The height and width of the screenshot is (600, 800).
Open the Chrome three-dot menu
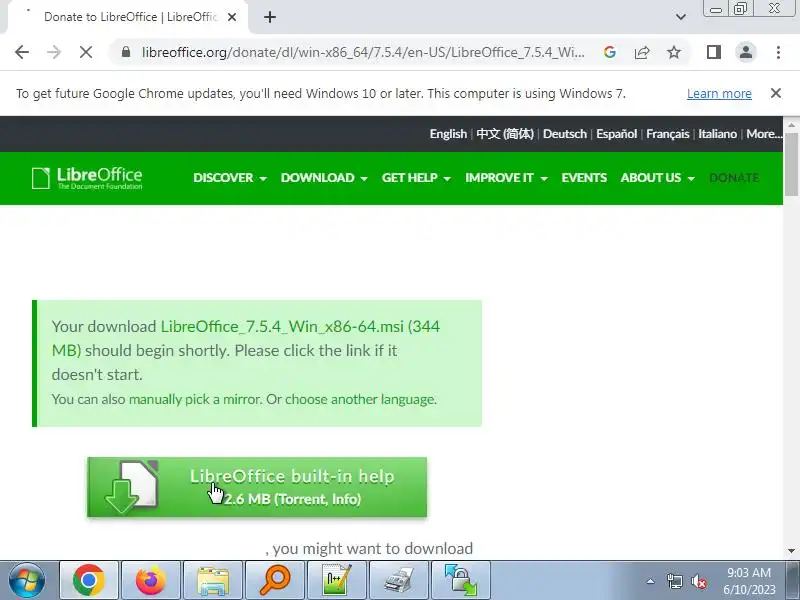coord(778,52)
